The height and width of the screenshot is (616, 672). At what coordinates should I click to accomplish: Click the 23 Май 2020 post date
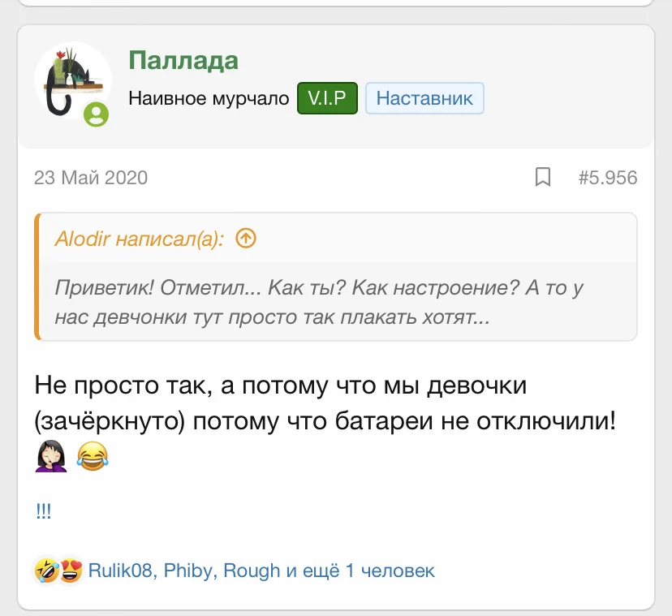coord(91,177)
